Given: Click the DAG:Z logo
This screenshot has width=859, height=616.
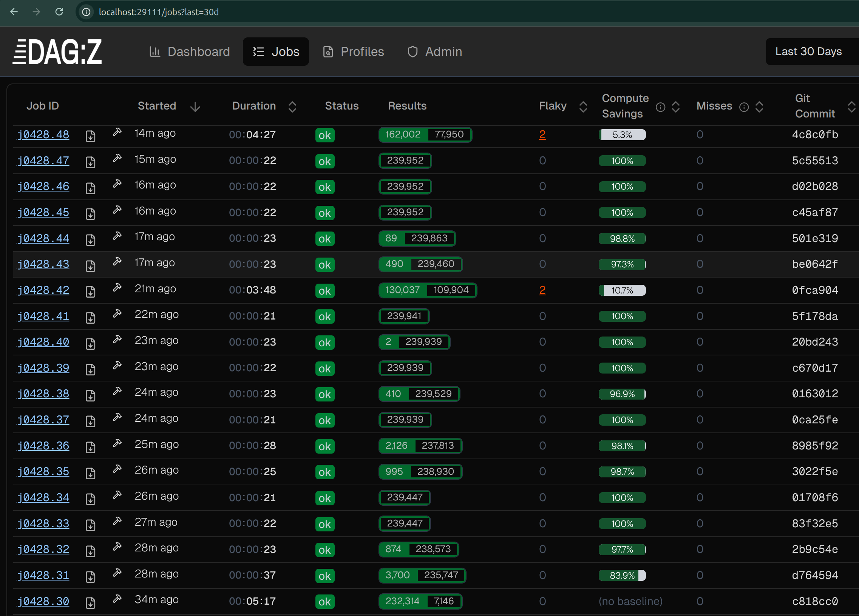Looking at the screenshot, I should click(57, 51).
